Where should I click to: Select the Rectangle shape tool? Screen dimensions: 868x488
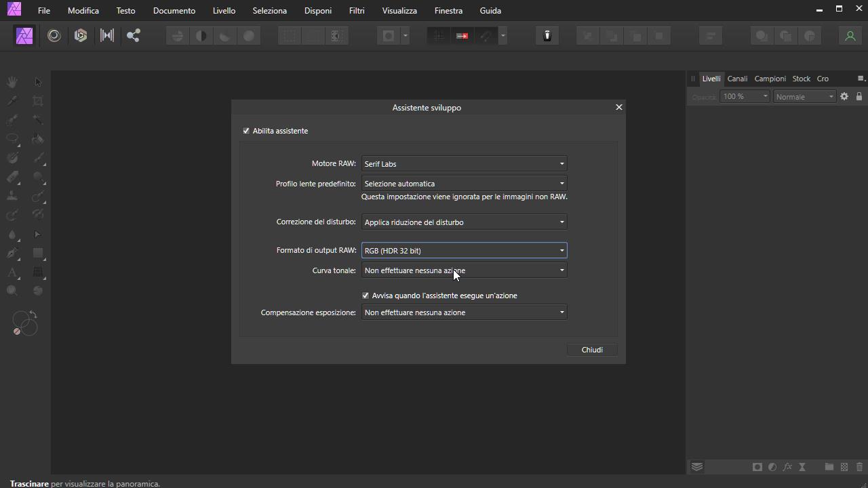tap(38, 253)
